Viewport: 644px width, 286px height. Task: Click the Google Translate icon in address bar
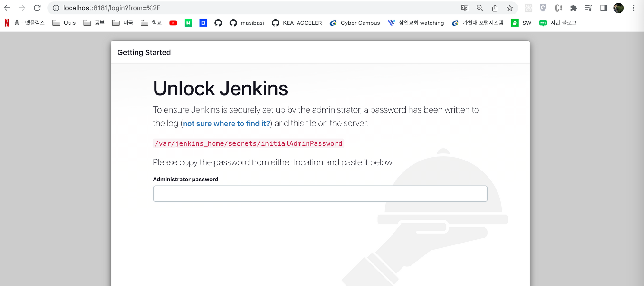(x=464, y=8)
